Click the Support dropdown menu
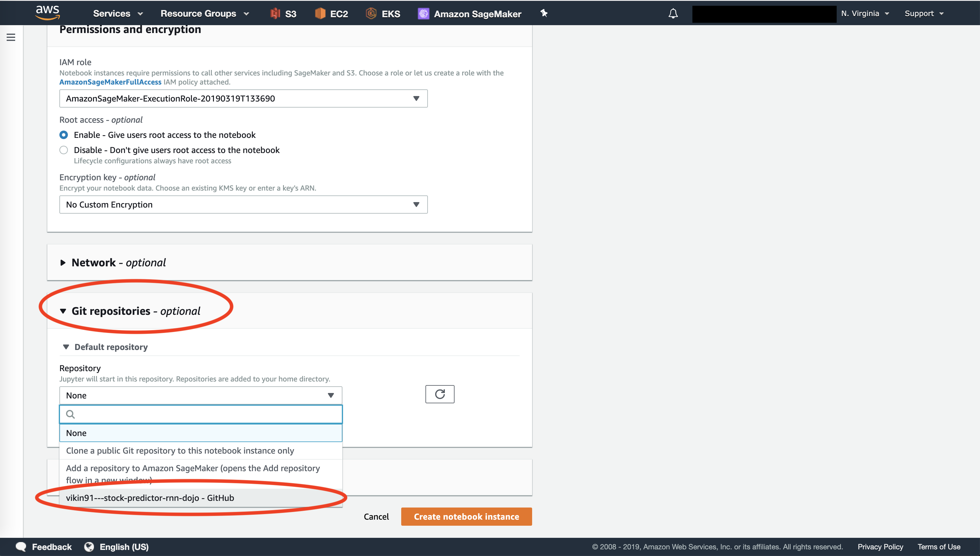The width and height of the screenshot is (980, 556). [x=925, y=13]
